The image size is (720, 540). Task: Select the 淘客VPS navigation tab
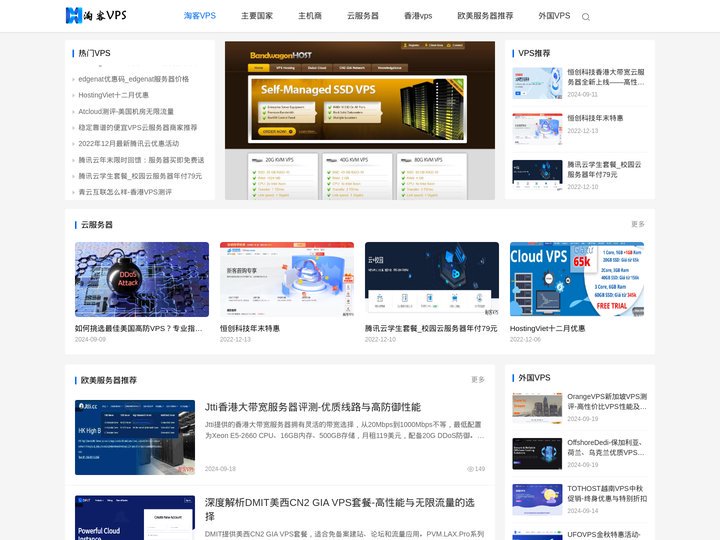[200, 16]
